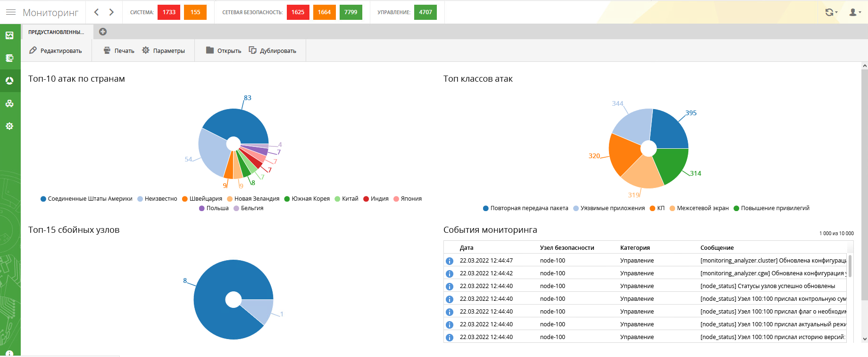Toggle Повторная передача пакета legend item

526,208
